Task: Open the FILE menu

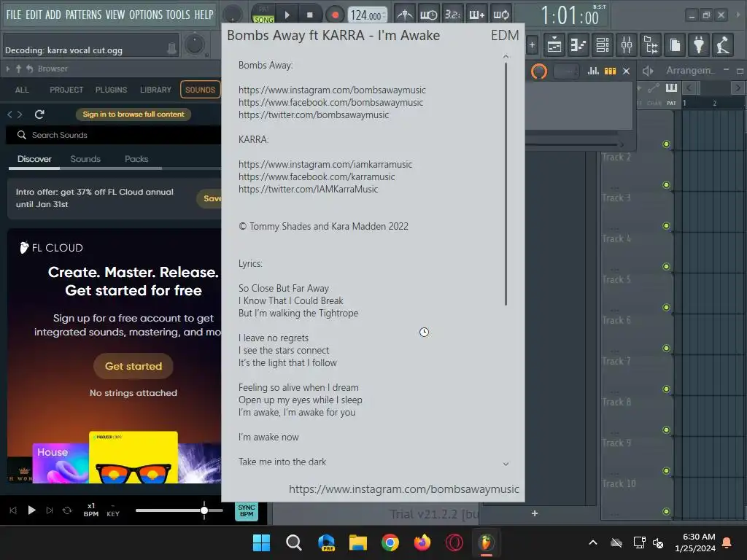Action: pyautogui.click(x=14, y=15)
